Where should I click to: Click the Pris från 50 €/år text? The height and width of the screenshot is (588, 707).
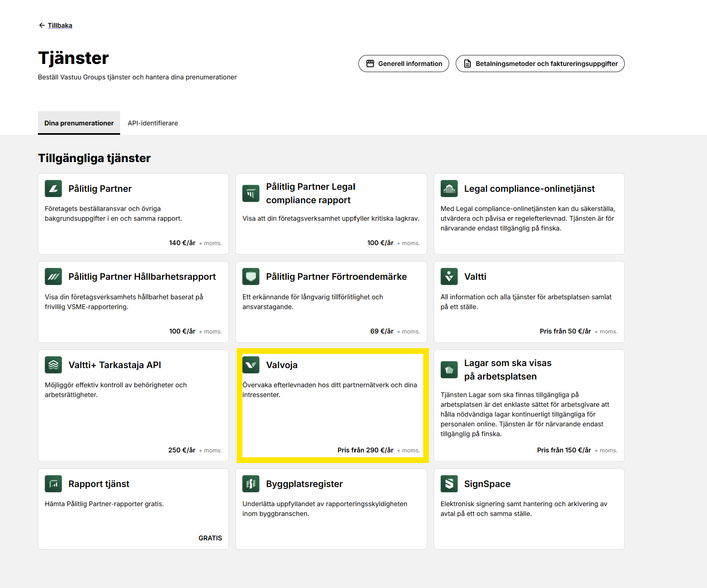tap(565, 331)
